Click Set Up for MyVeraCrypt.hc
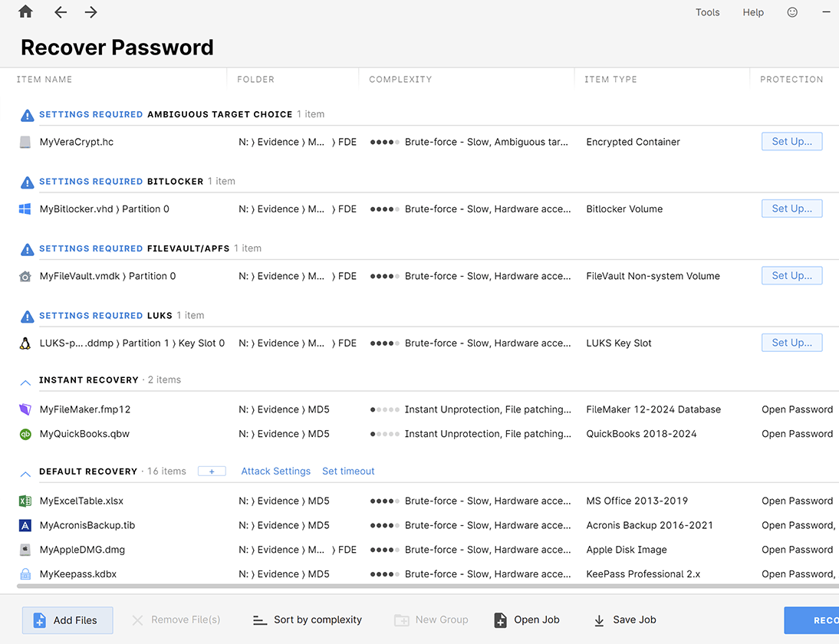 pyautogui.click(x=792, y=142)
